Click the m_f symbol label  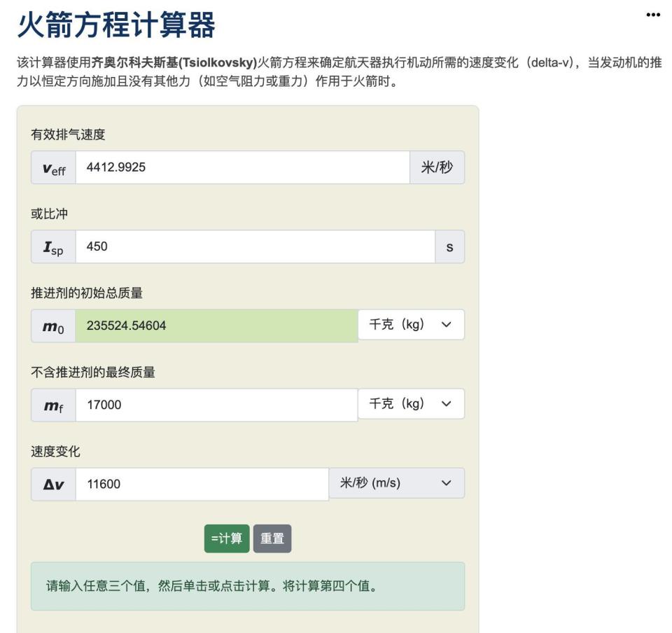coord(52,403)
